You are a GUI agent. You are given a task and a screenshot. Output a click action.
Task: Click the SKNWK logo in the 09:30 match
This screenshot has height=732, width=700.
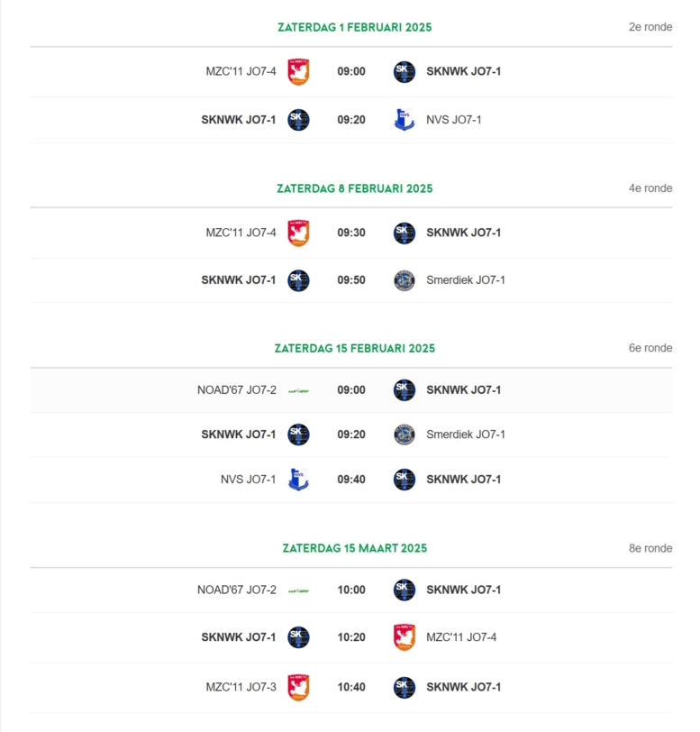tap(405, 233)
